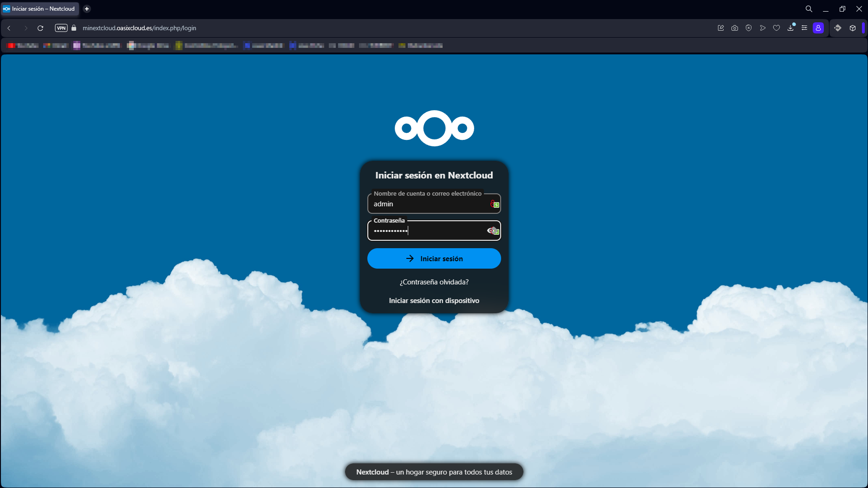Click the password manager icon in username field
868x488 pixels.
495,204
